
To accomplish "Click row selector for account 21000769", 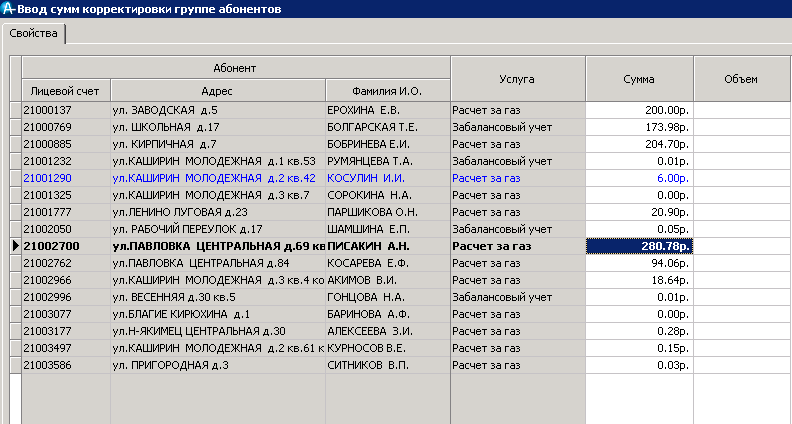I will point(14,127).
